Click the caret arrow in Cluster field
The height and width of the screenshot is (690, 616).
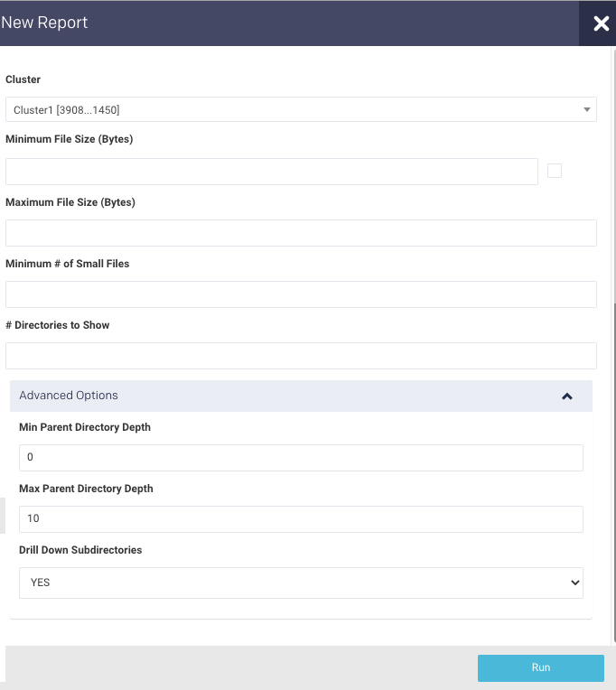coord(586,109)
